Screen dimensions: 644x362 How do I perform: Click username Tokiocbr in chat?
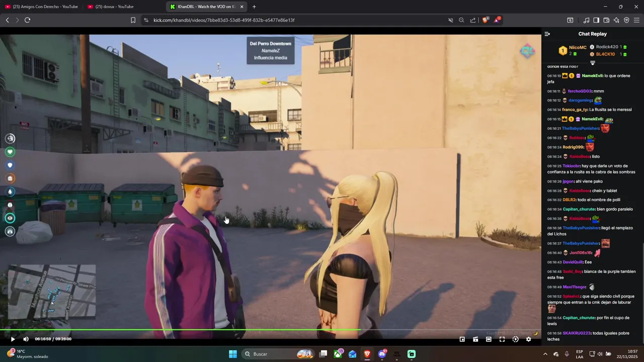coord(571,166)
